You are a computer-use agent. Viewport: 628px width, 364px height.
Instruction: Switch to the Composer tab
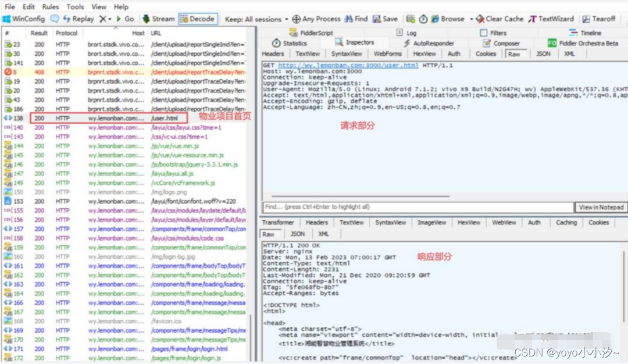click(504, 42)
